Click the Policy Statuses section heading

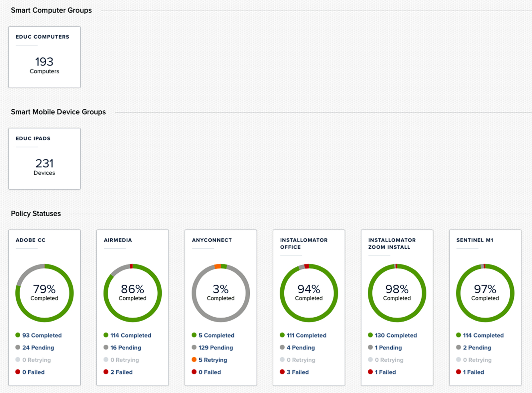point(36,214)
